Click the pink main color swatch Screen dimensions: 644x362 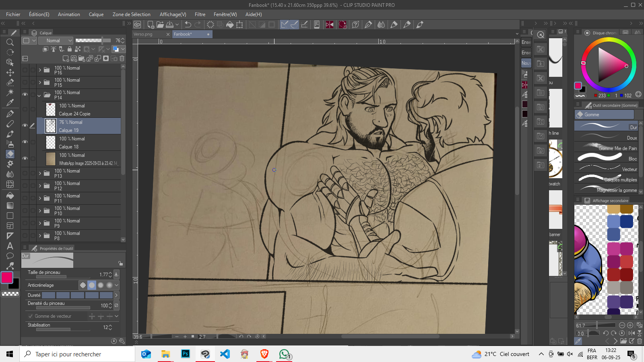(7, 277)
